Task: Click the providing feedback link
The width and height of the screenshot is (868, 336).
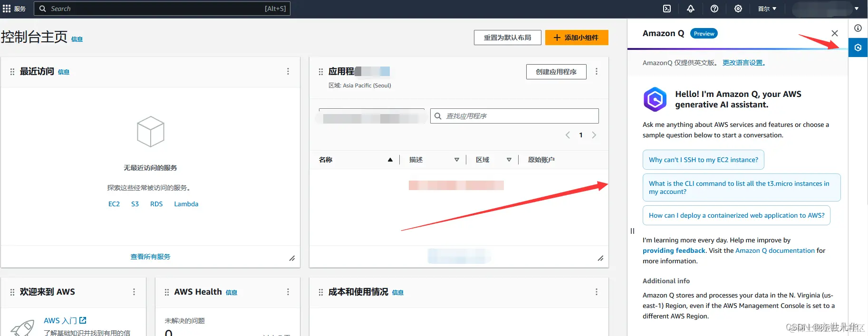Action: click(x=674, y=250)
